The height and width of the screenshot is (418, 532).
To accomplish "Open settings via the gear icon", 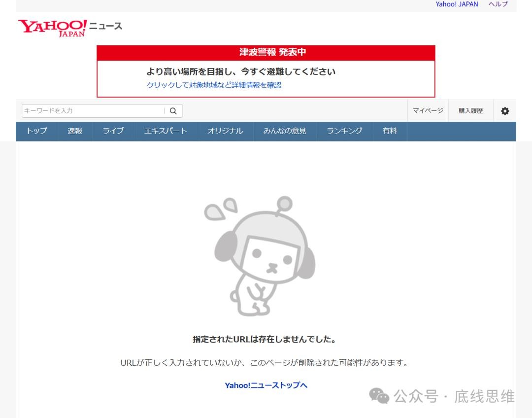I will pos(505,111).
